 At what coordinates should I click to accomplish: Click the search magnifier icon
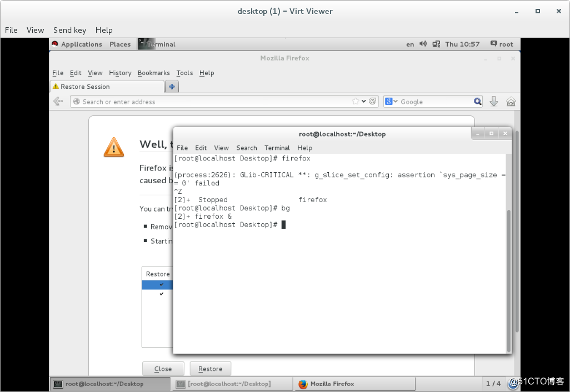tap(478, 102)
